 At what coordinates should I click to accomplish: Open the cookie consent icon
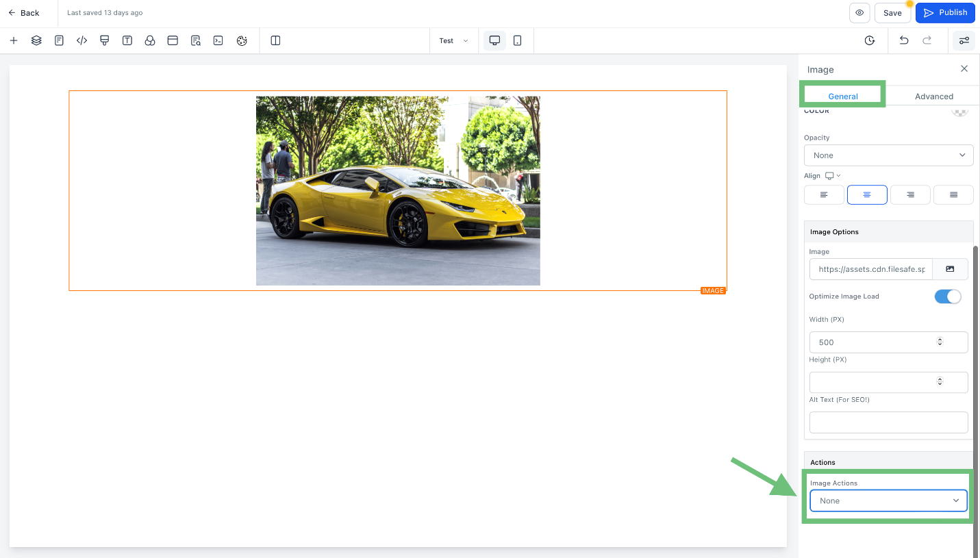tap(241, 40)
